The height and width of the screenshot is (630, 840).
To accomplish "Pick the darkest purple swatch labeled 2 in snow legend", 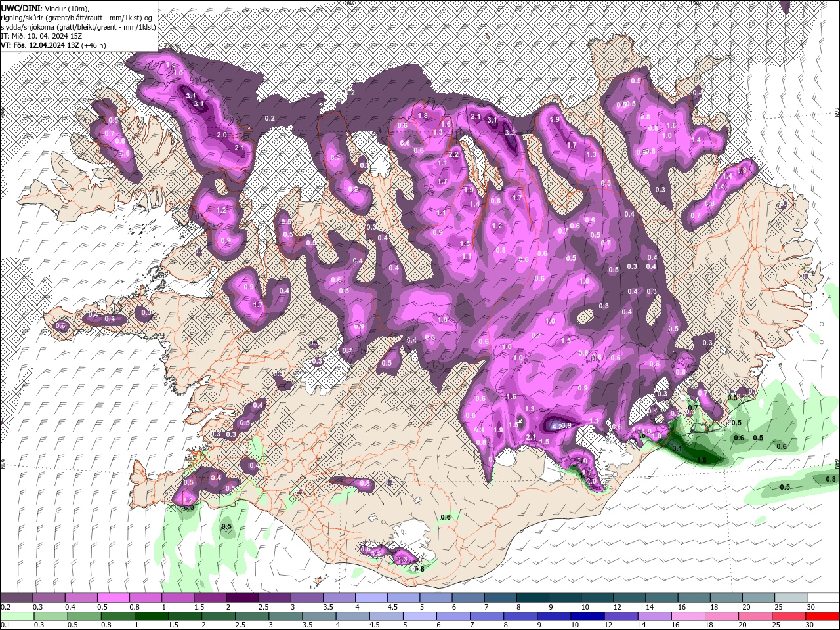I will [x=242, y=598].
